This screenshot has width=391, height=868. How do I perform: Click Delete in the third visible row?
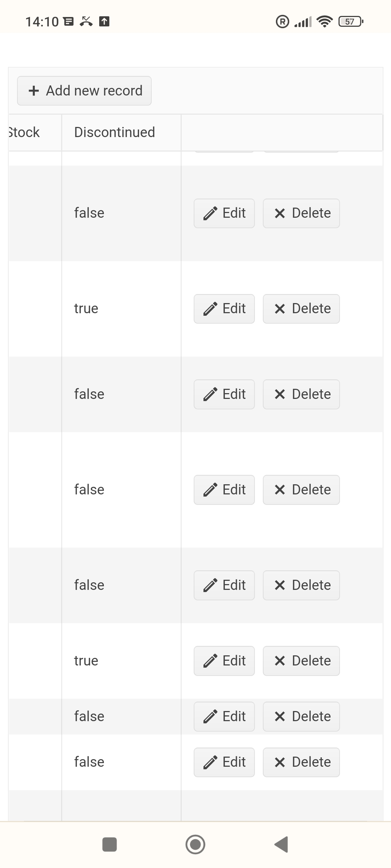coord(301,394)
